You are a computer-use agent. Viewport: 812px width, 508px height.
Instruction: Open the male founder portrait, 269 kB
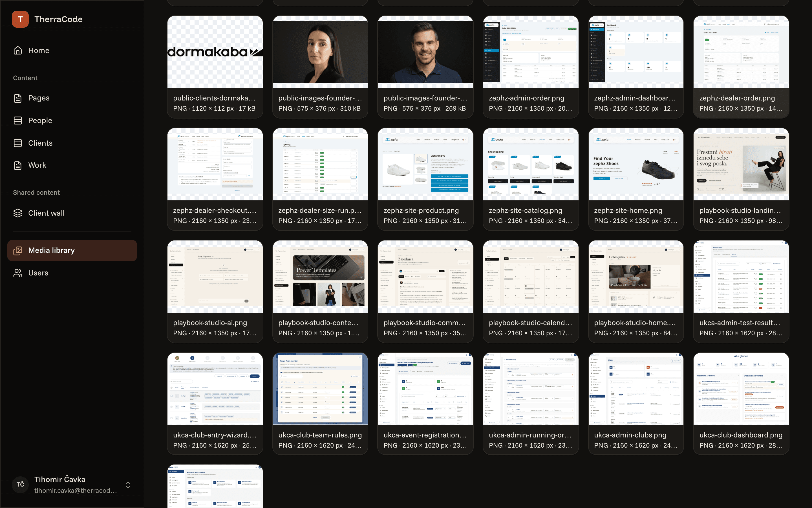[x=425, y=52]
